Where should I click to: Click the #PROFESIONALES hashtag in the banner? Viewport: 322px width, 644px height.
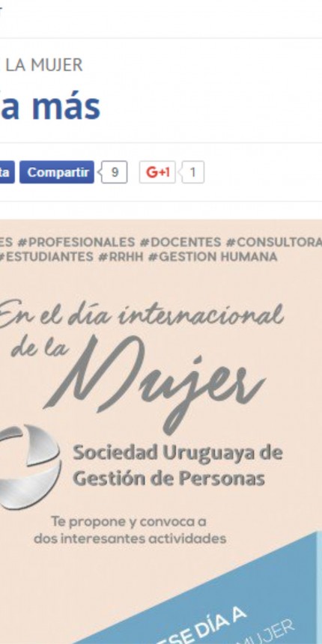point(81,242)
